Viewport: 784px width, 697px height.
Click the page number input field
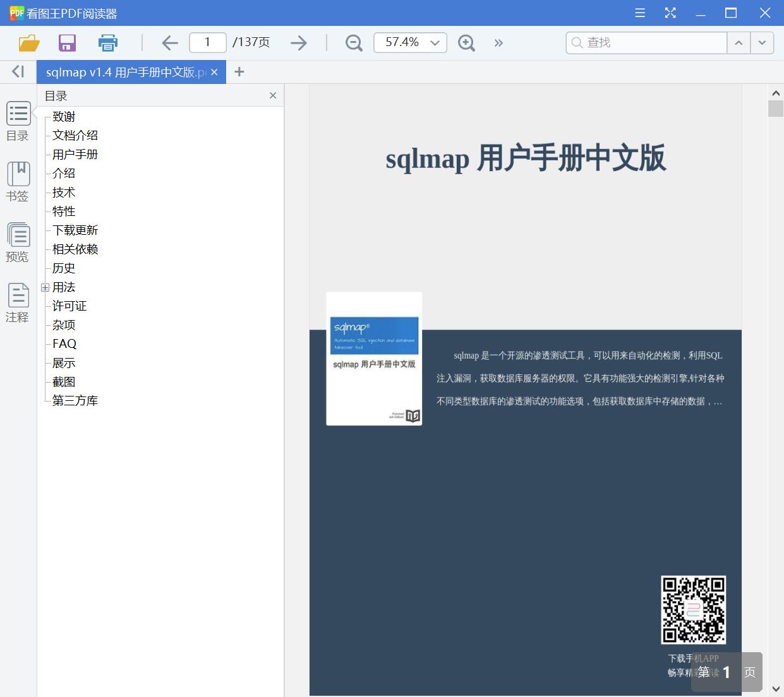pyautogui.click(x=207, y=42)
